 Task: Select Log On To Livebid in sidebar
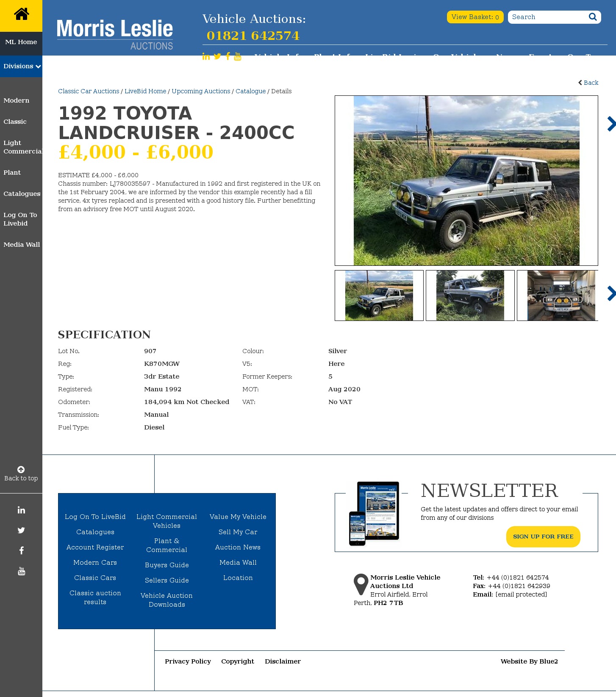coord(20,219)
